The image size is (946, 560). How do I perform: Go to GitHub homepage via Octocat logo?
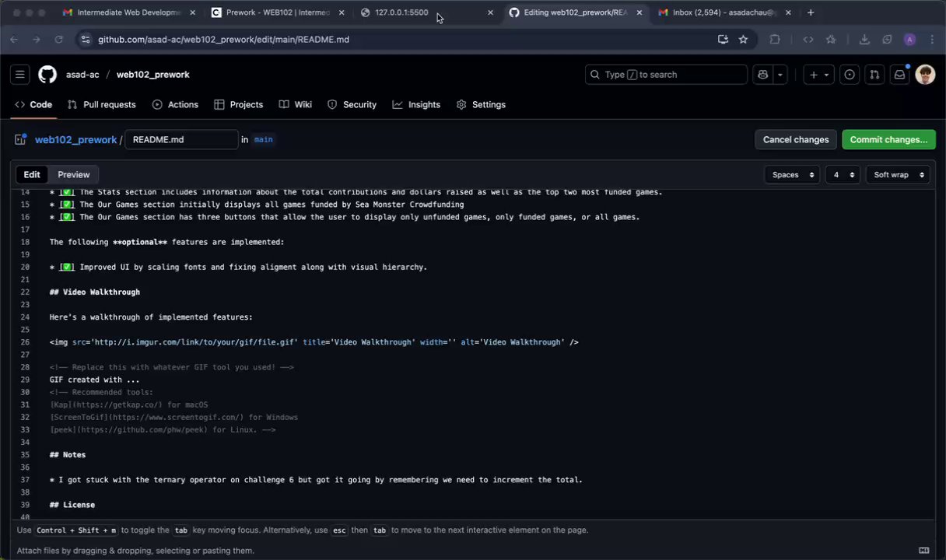[x=47, y=75]
